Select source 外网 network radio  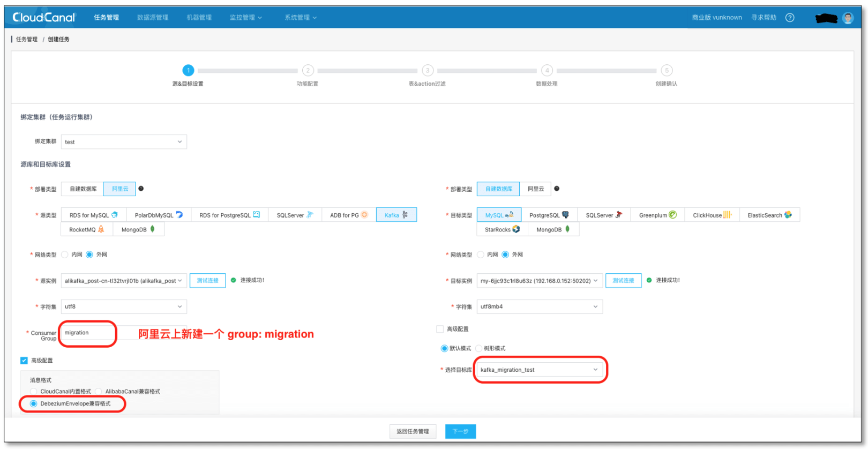click(89, 255)
